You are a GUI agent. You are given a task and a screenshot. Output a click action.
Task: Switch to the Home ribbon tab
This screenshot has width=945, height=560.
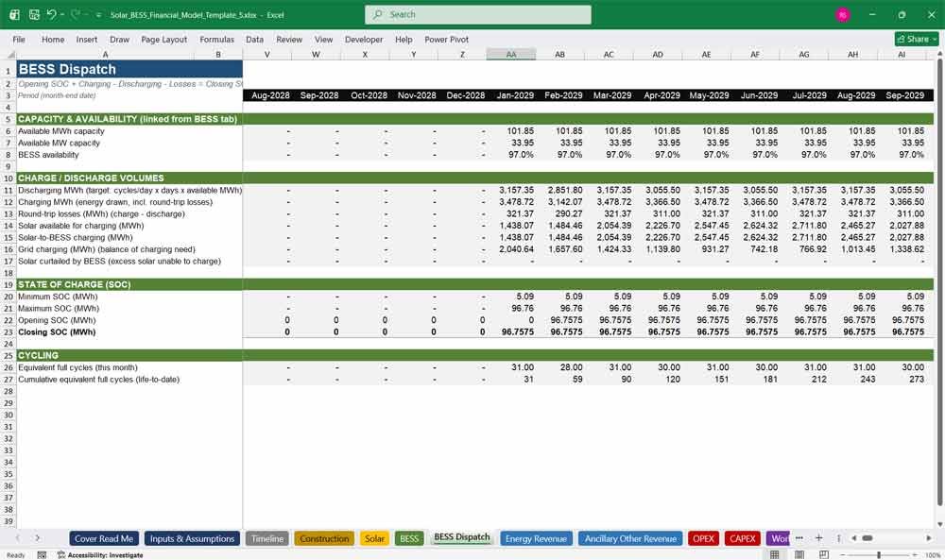coord(53,39)
